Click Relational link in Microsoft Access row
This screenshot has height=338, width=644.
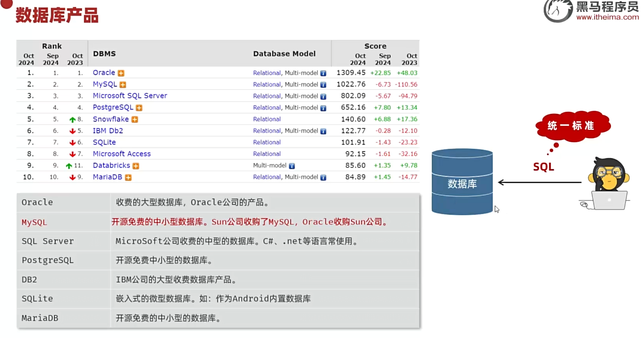(267, 154)
